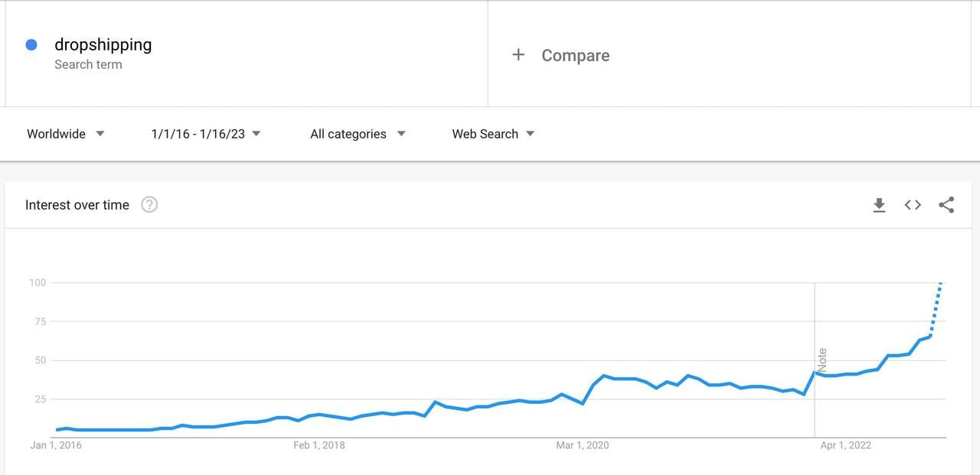Click the 100 value on the y-axis
Screen dimensions: 980x475
pos(38,283)
